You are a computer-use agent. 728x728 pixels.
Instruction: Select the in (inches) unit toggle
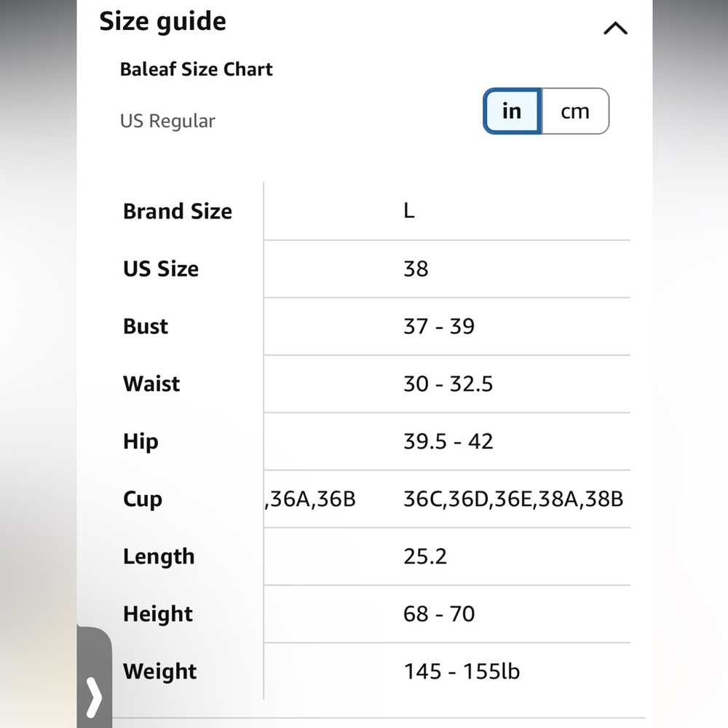pos(512,111)
